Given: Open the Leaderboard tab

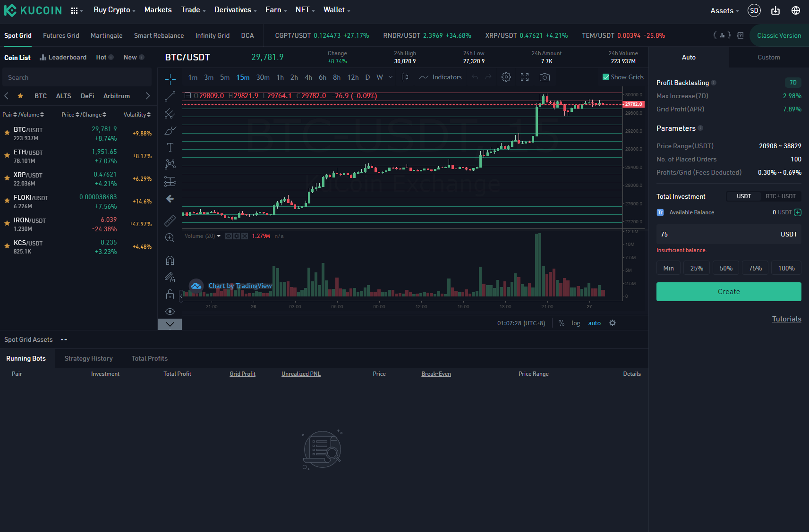Looking at the screenshot, I should click(63, 57).
